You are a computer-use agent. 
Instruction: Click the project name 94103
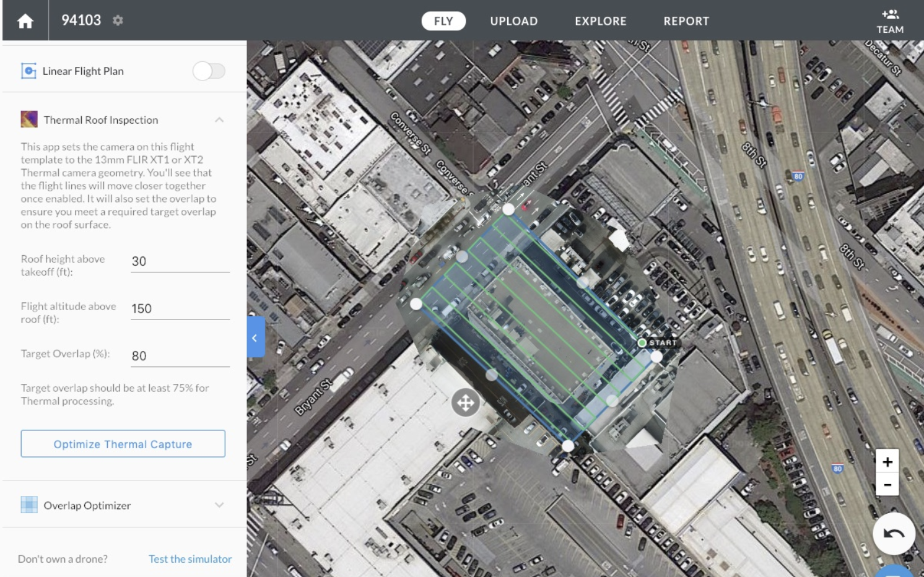(81, 20)
